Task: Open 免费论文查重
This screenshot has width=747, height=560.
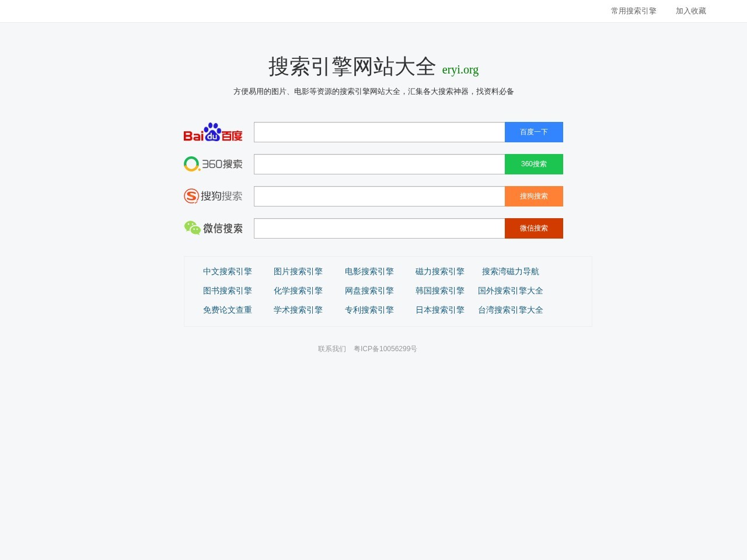Action: pos(227,310)
